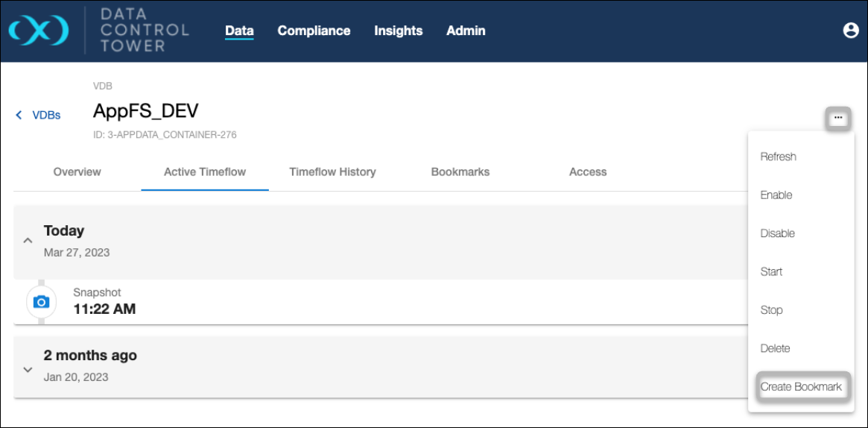Switch to the Overview tab

(77, 172)
